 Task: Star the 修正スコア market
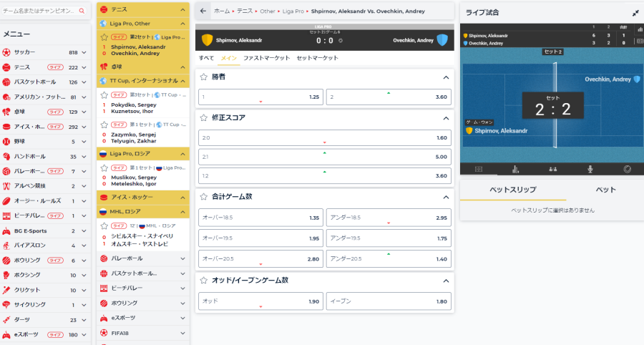[203, 118]
